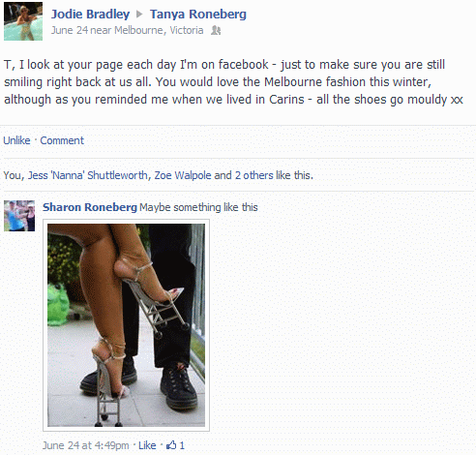Open Jess 'Nanna' Shuttleworth's profile
The image size is (476, 455).
tap(88, 175)
